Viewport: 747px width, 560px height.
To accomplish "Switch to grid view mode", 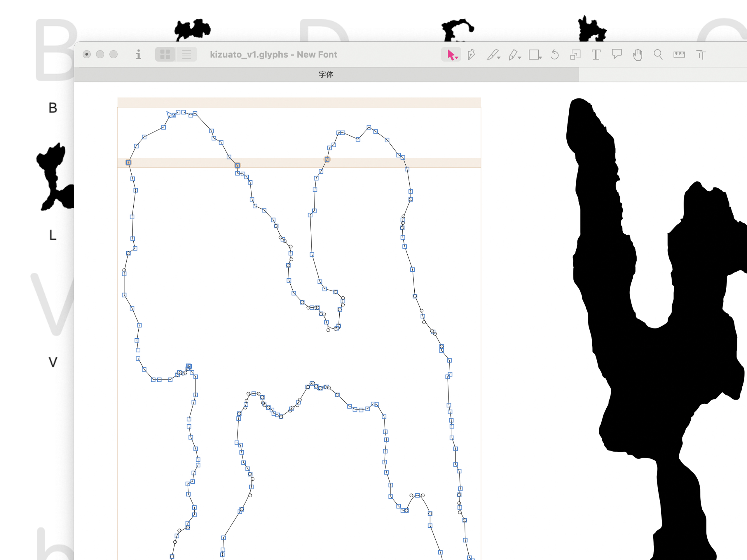I will point(165,54).
